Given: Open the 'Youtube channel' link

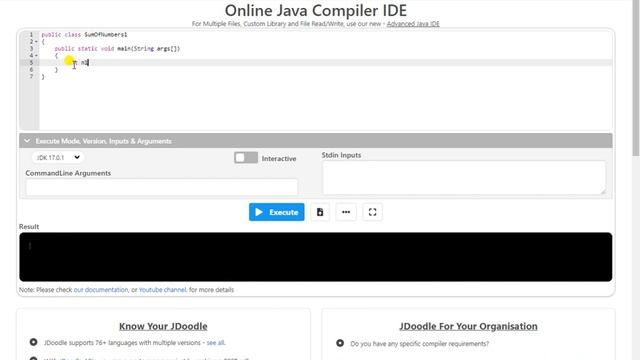Looking at the screenshot, I should pyautogui.click(x=163, y=290).
